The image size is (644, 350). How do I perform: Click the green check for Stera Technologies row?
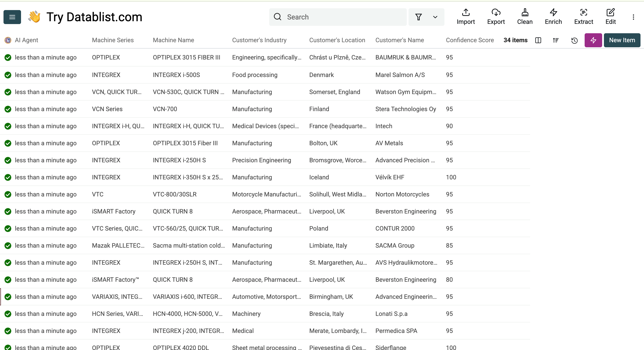tap(8, 109)
